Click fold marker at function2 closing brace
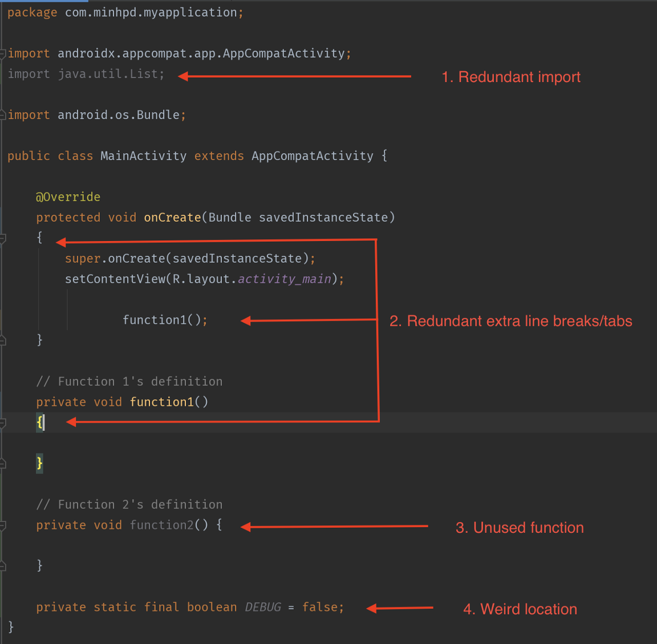Image resolution: width=657 pixels, height=644 pixels. 3,566
